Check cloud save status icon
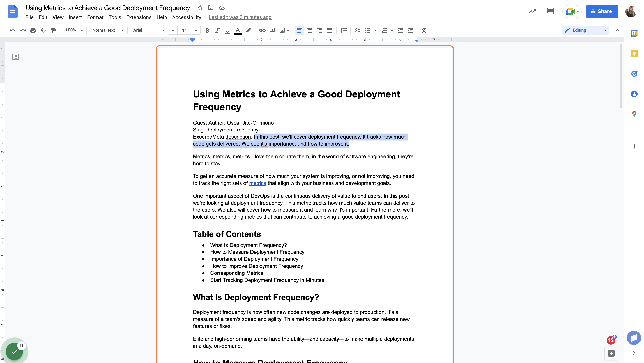The image size is (644, 363). point(222,8)
